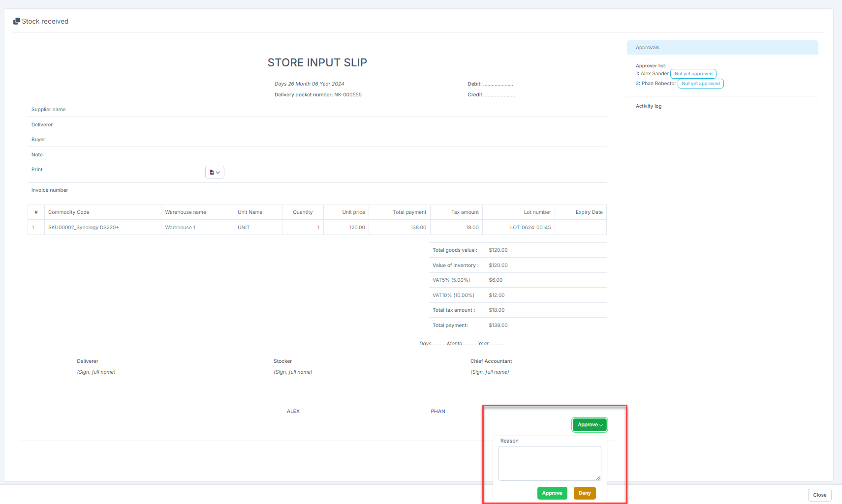The width and height of the screenshot is (842, 504).
Task: Click the STORE INPUT SLIP title
Action: [317, 63]
